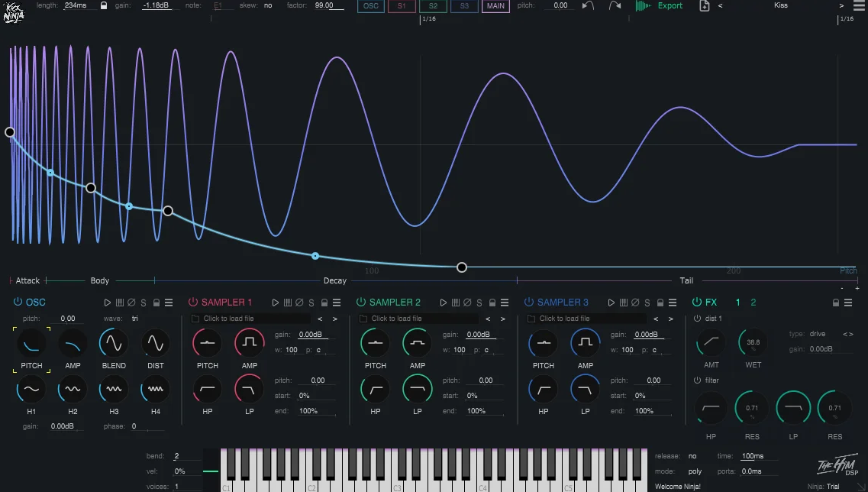Click the save preset file icon
Screen dimensions: 868x492
tap(704, 5)
